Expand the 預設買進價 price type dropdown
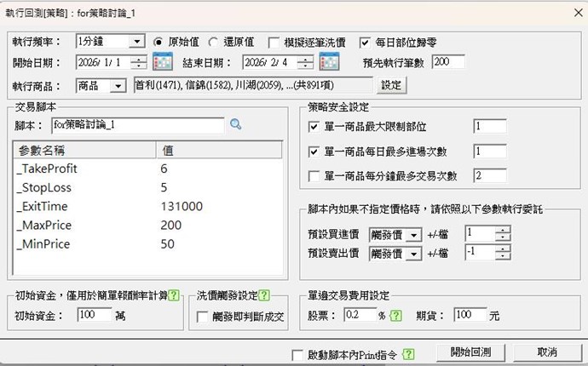Viewport: 588px width, 366px height. pos(414,234)
